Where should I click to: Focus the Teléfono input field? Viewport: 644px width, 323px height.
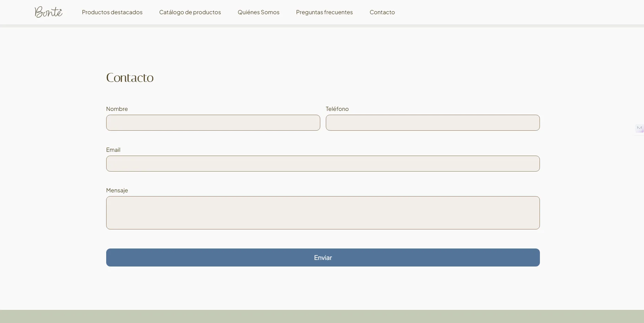pos(433,123)
